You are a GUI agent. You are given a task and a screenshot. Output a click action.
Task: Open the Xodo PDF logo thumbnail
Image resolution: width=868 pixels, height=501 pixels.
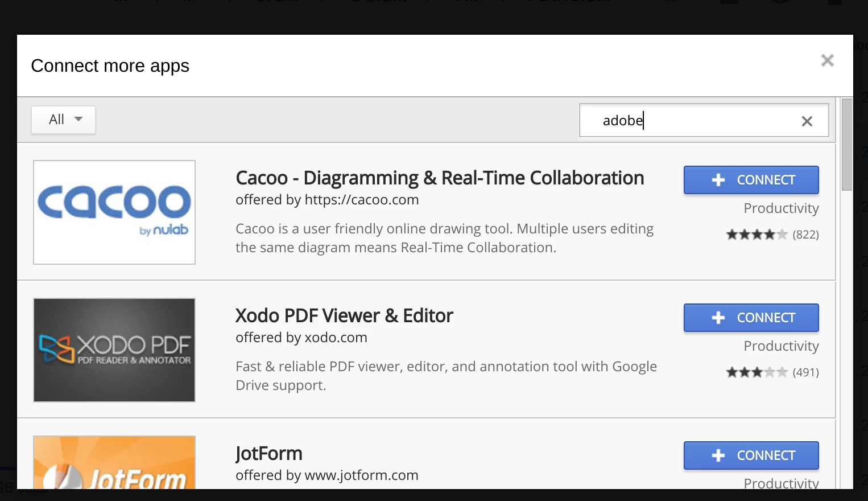click(114, 350)
